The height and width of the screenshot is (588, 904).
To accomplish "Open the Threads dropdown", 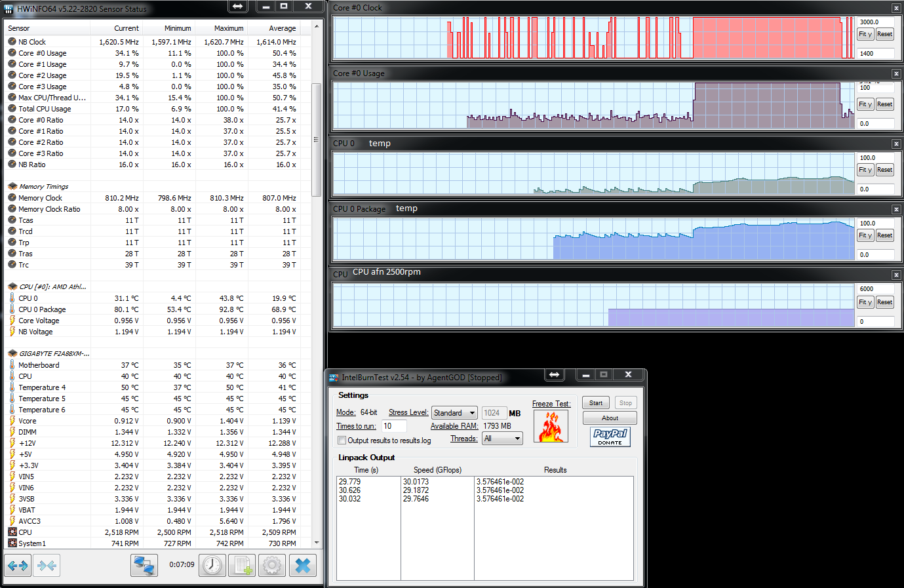I will point(502,439).
